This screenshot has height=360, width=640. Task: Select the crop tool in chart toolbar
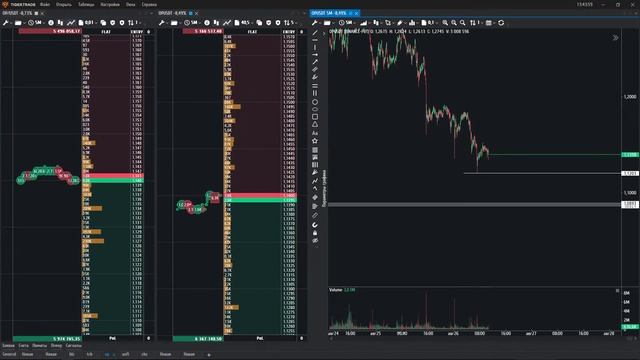[388, 23]
